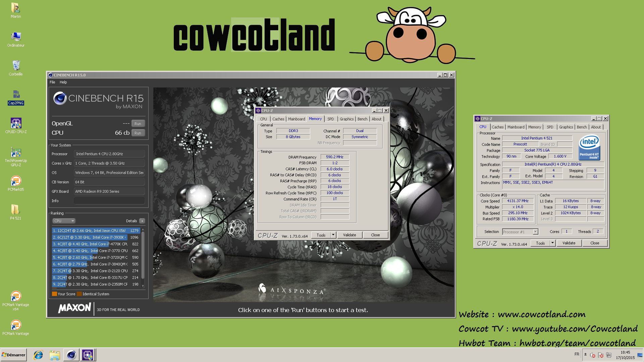
Task: Open the Ordinateur desktop icon
Action: (x=15, y=39)
